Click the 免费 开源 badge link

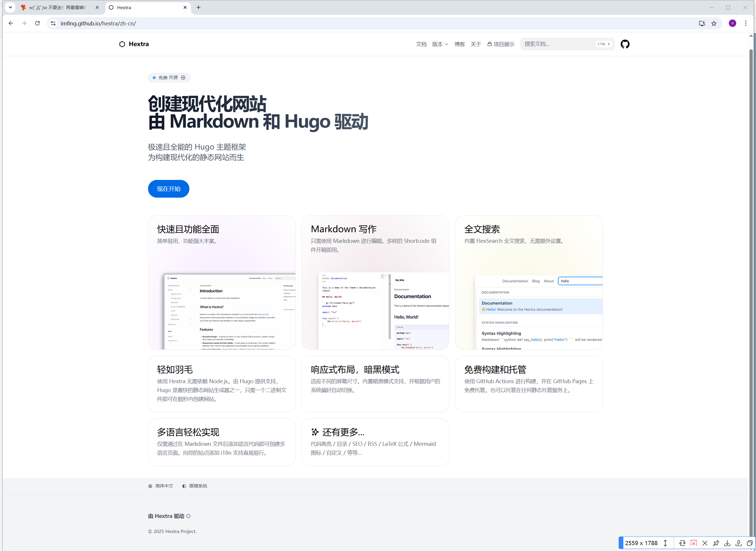[169, 78]
